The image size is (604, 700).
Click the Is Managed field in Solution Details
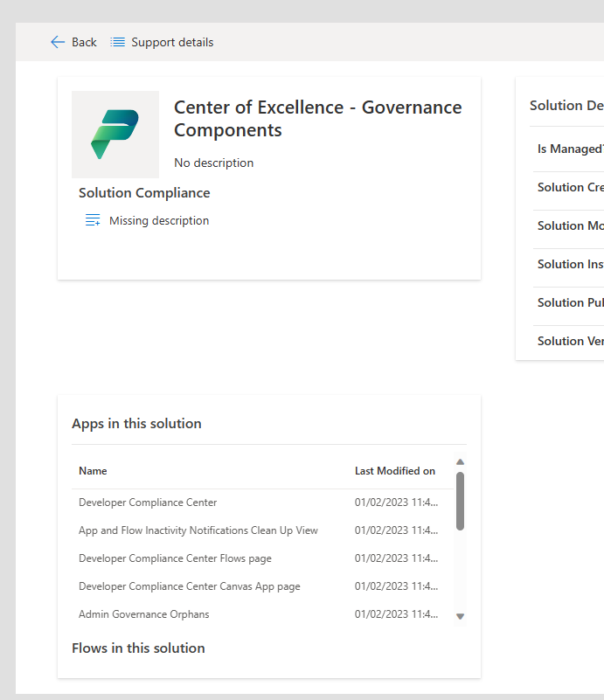[569, 149]
